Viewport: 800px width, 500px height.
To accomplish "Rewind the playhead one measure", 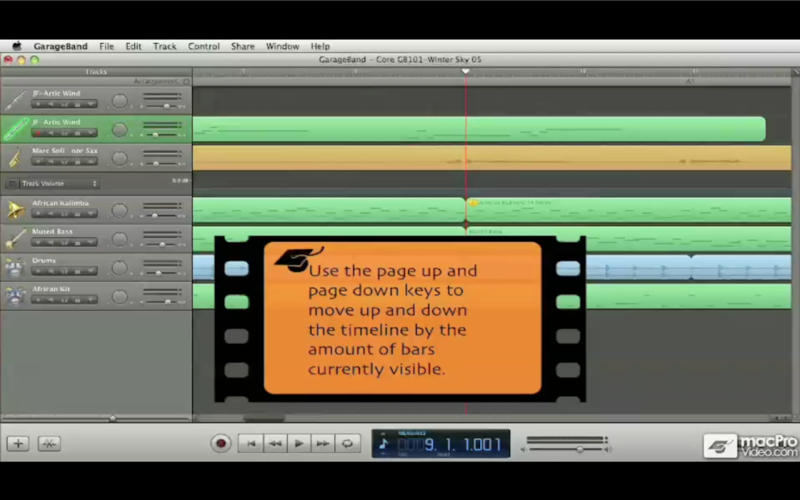I will pyautogui.click(x=276, y=443).
